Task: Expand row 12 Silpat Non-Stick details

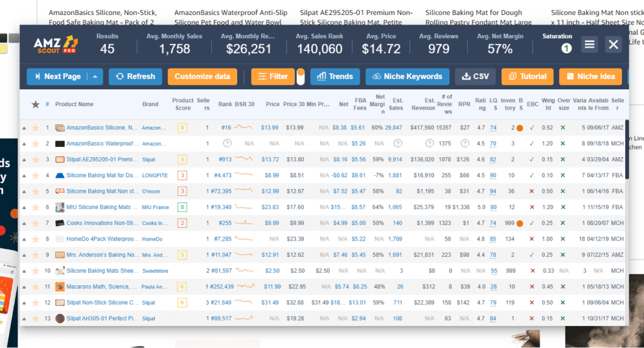Action: coord(24,303)
